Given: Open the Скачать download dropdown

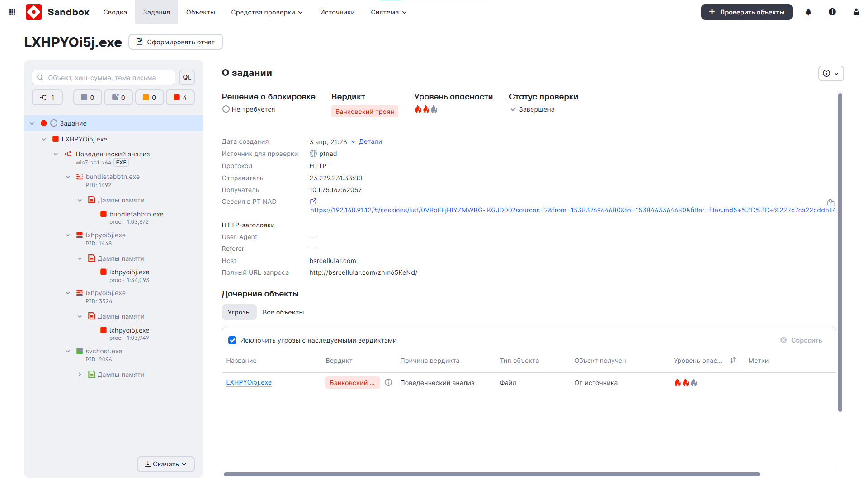Looking at the screenshot, I should [166, 464].
